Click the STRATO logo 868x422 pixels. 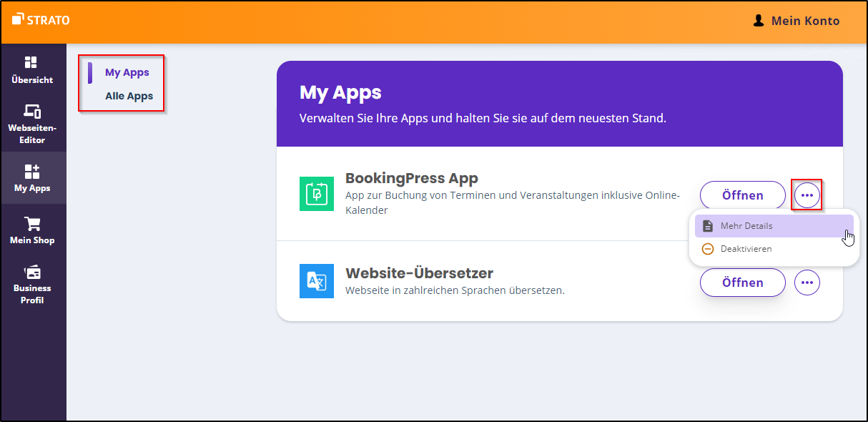click(41, 20)
